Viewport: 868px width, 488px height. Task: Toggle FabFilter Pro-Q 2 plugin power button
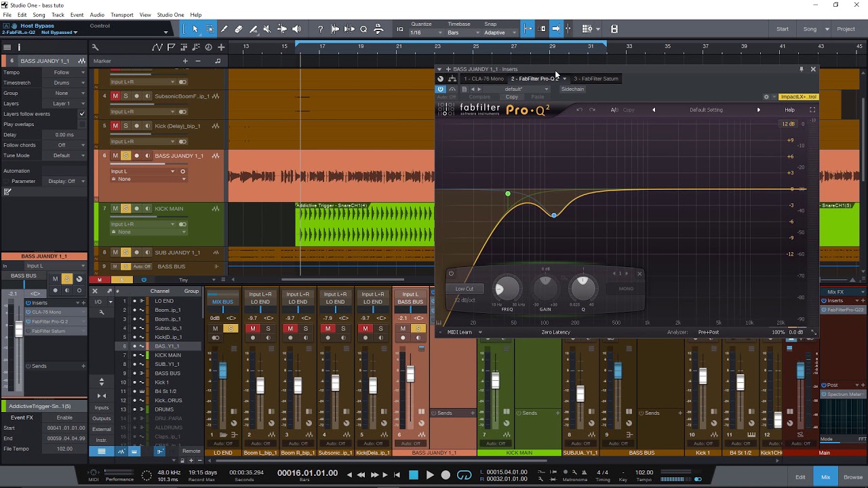[x=441, y=89]
